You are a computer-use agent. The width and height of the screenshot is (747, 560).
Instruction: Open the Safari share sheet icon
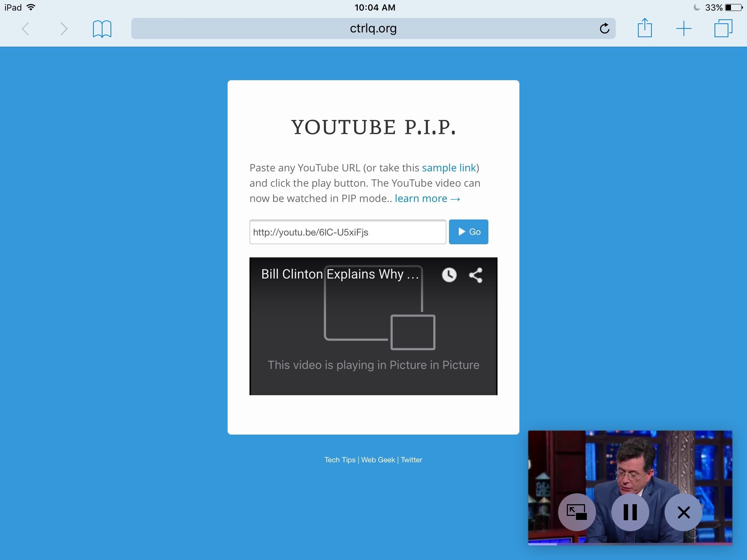[x=645, y=28]
